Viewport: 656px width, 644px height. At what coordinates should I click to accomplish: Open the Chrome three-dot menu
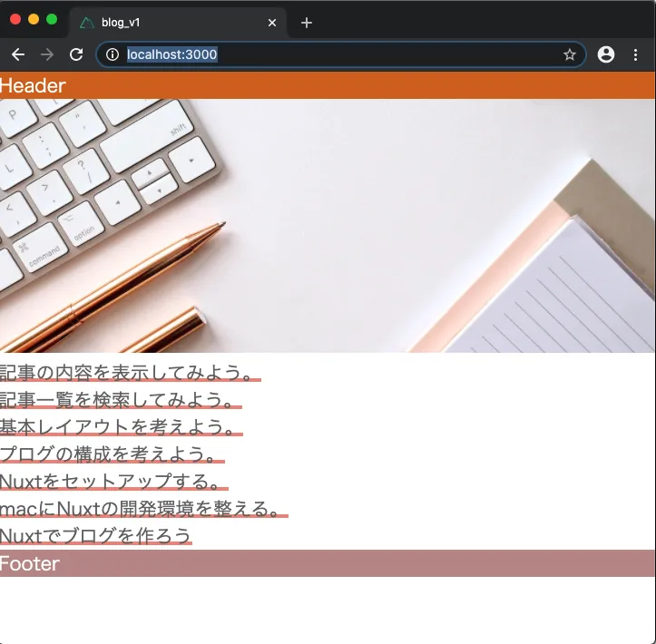[x=635, y=54]
